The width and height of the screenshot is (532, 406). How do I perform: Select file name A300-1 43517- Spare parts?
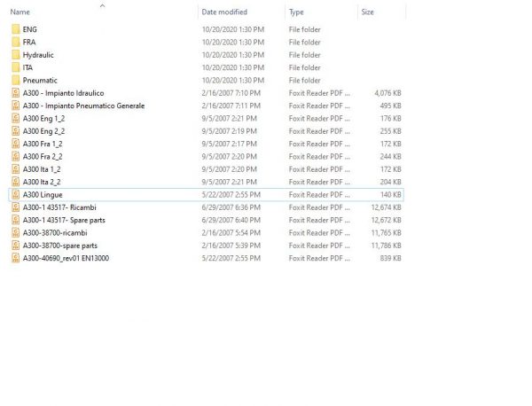64,221
